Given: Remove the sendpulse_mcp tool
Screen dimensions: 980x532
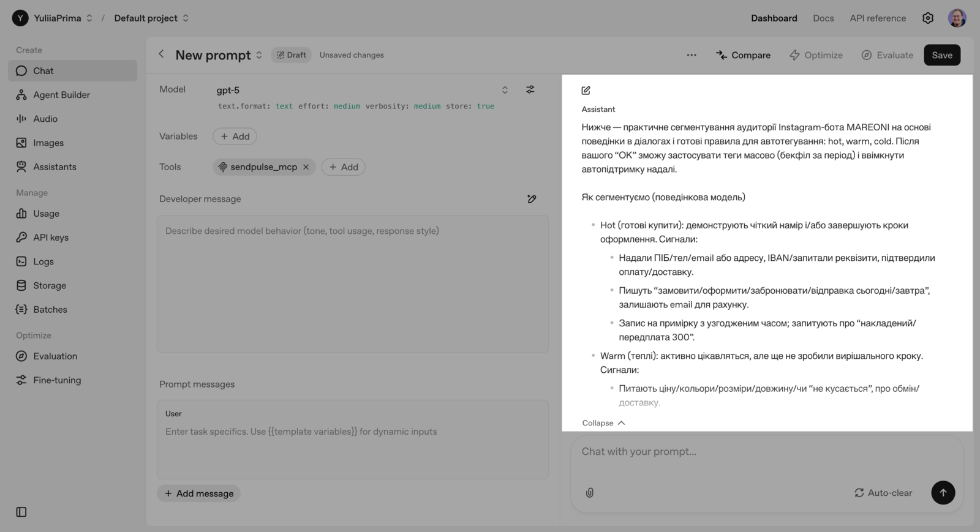Looking at the screenshot, I should [306, 167].
